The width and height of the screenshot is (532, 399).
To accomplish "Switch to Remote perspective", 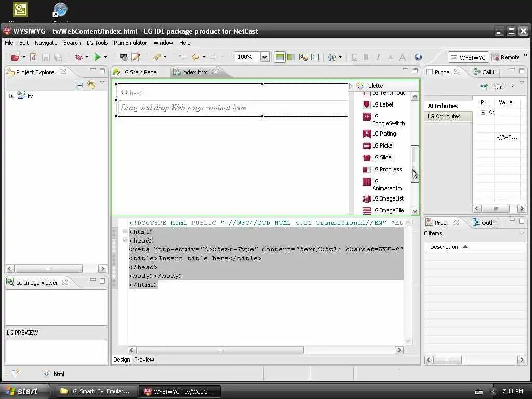I will tap(506, 57).
